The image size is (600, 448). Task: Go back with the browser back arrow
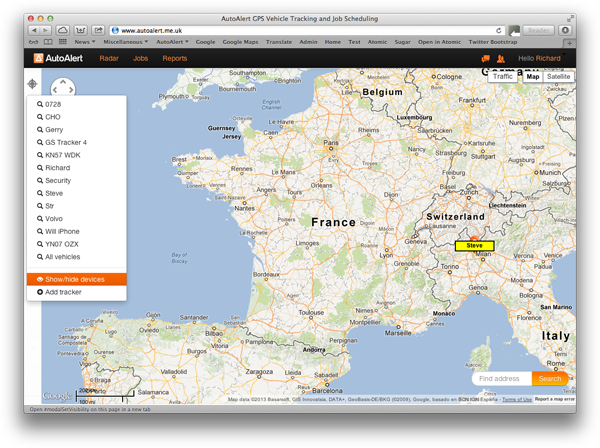(x=34, y=30)
